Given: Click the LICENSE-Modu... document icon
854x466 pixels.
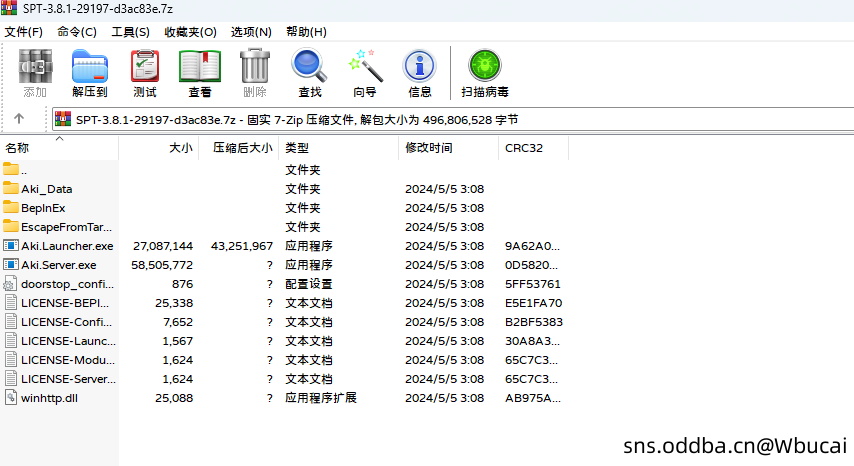Looking at the screenshot, I should pos(11,360).
